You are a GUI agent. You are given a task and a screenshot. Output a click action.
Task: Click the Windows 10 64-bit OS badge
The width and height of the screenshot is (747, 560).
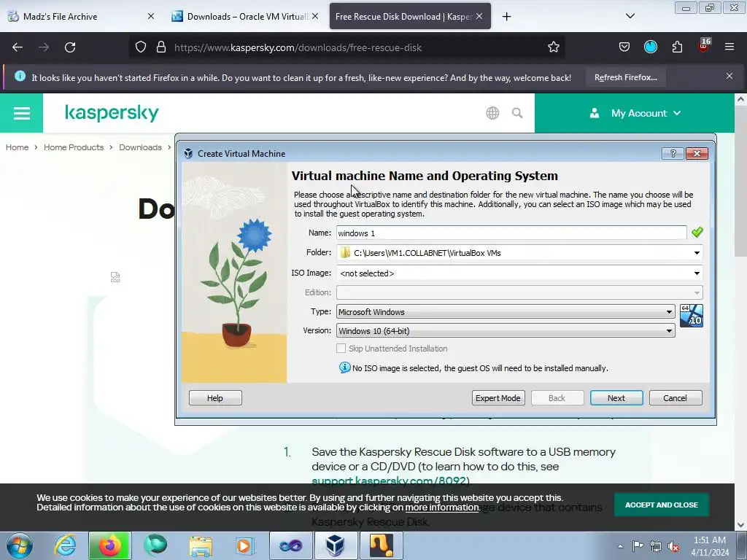[692, 316]
